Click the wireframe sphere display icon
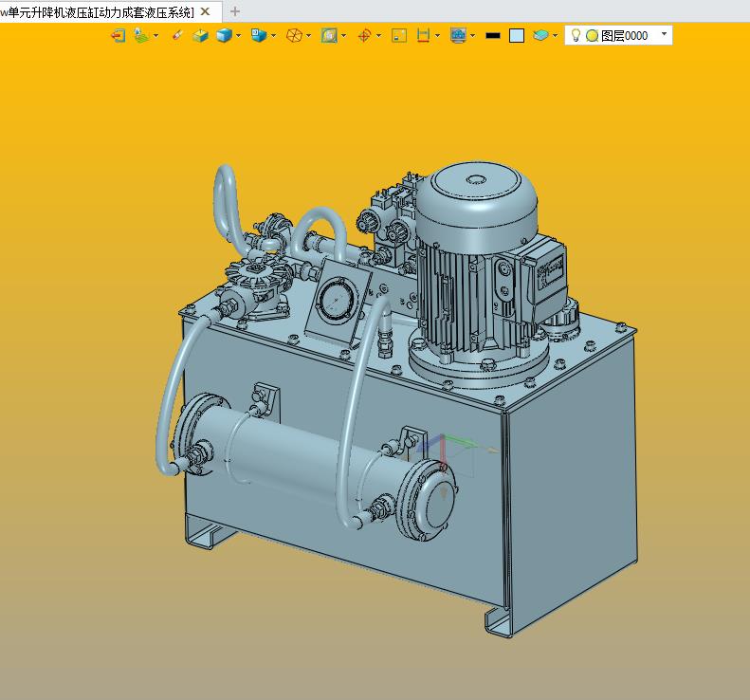 [x=294, y=36]
